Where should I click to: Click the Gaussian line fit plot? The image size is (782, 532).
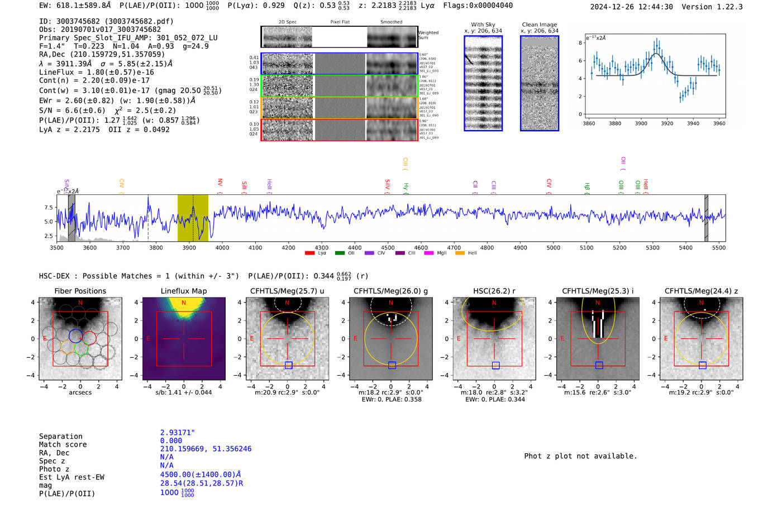(x=655, y=76)
